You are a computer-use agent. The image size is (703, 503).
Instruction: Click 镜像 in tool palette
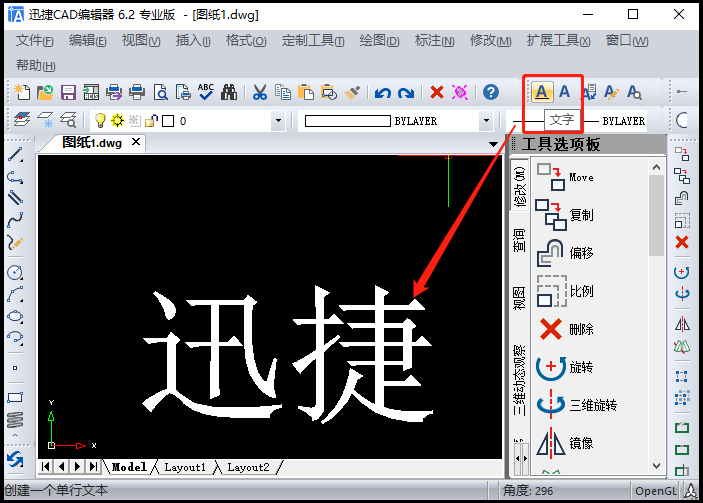pos(565,443)
